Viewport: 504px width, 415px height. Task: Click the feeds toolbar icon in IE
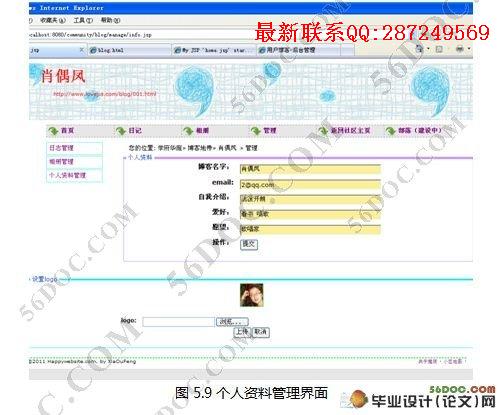point(439,49)
